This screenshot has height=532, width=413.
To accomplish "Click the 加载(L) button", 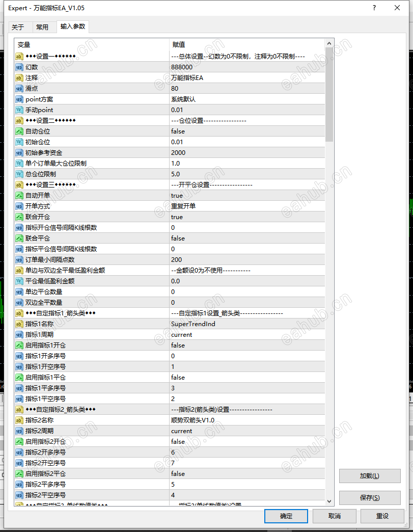I will point(370,476).
